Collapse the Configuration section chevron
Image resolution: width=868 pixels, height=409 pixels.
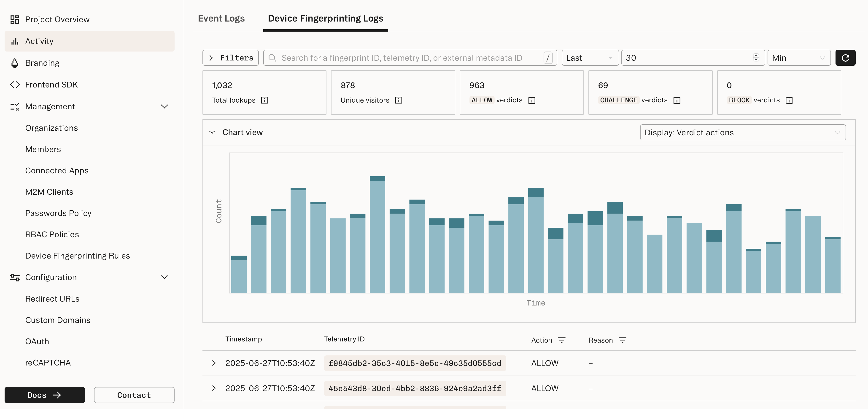(164, 277)
